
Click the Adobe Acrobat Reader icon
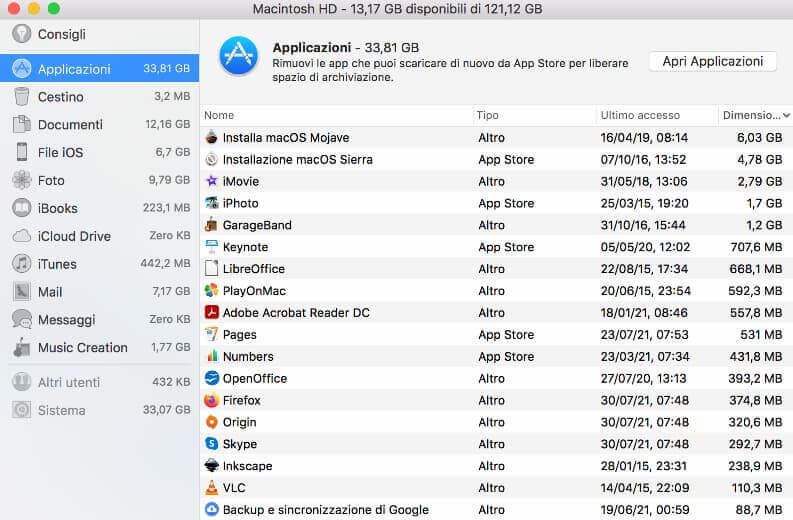(211, 312)
